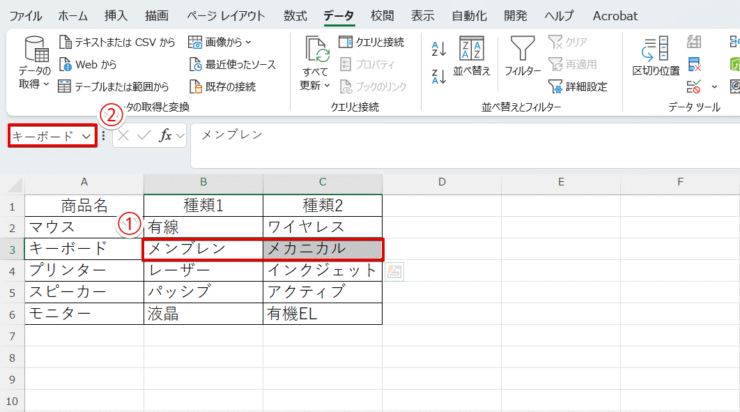Select column D header
The width and height of the screenshot is (740, 412).
(441, 182)
